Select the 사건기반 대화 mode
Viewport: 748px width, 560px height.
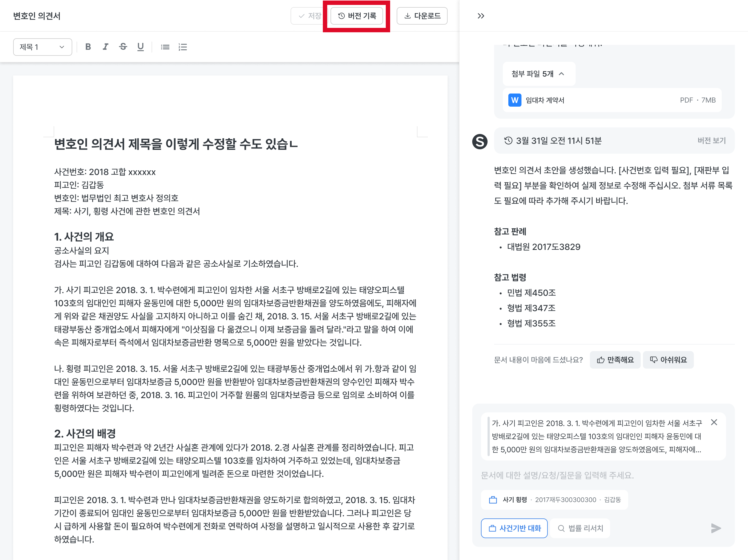coord(514,528)
